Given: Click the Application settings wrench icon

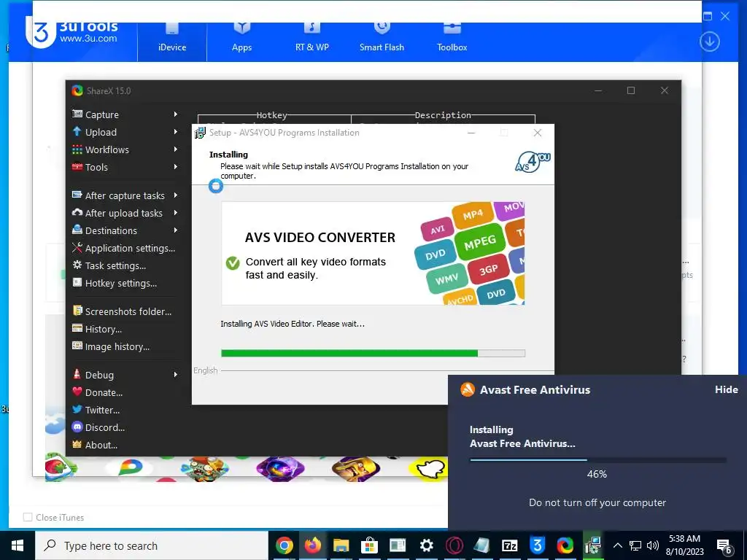Looking at the screenshot, I should pos(77,248).
